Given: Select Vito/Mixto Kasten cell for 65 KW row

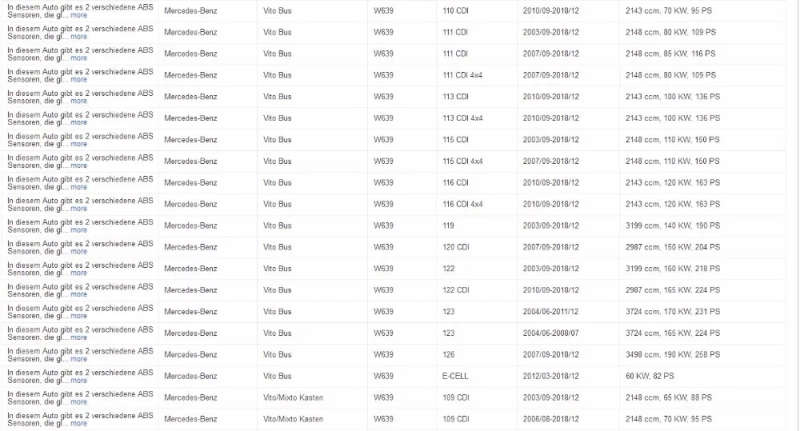Looking at the screenshot, I should coord(293,397).
